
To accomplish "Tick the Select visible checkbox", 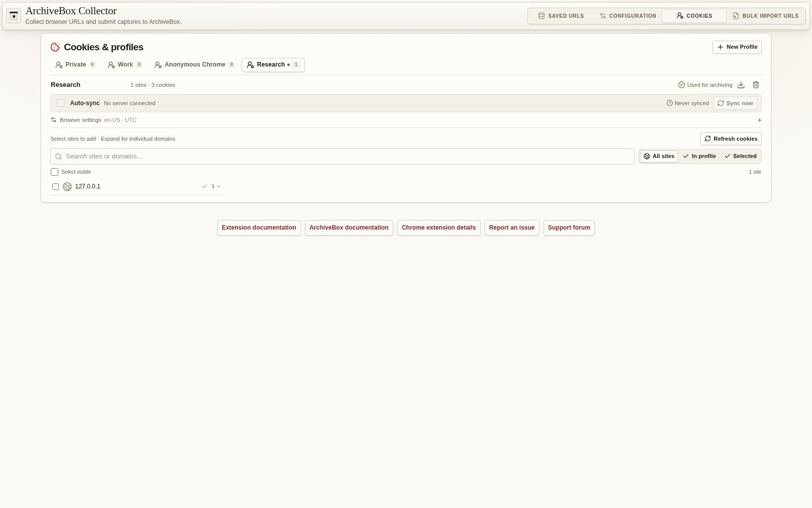I will pos(55,172).
